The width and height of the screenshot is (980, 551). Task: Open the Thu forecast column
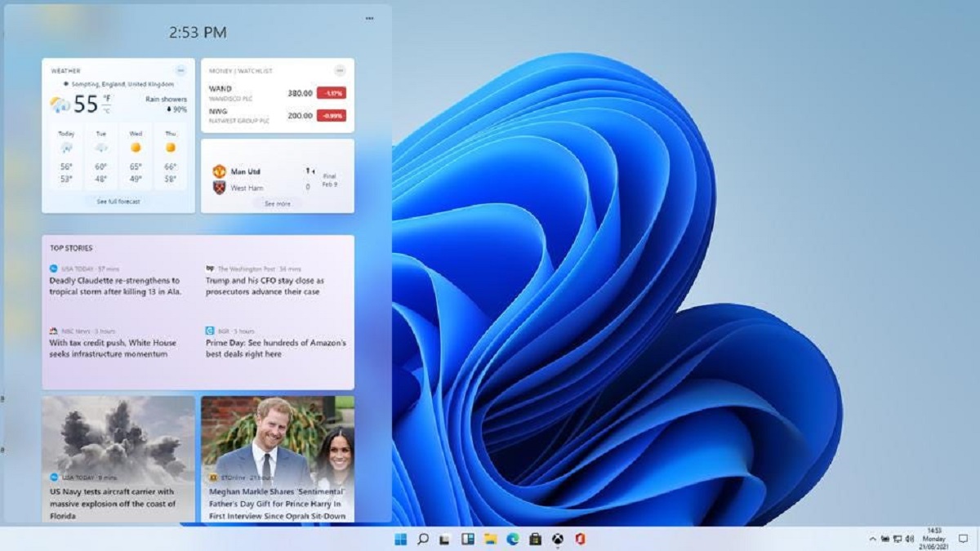coord(170,156)
